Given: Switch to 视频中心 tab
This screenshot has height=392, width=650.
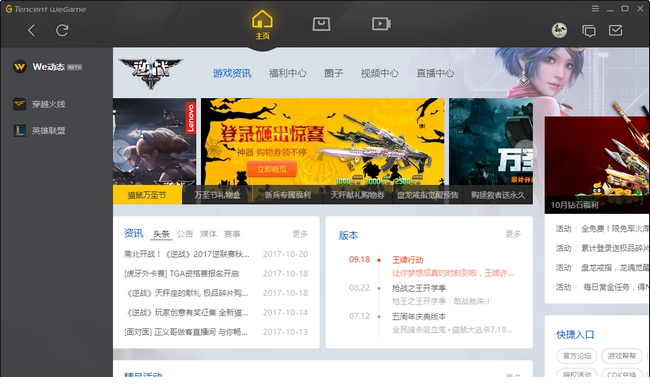Looking at the screenshot, I should pyautogui.click(x=380, y=73).
